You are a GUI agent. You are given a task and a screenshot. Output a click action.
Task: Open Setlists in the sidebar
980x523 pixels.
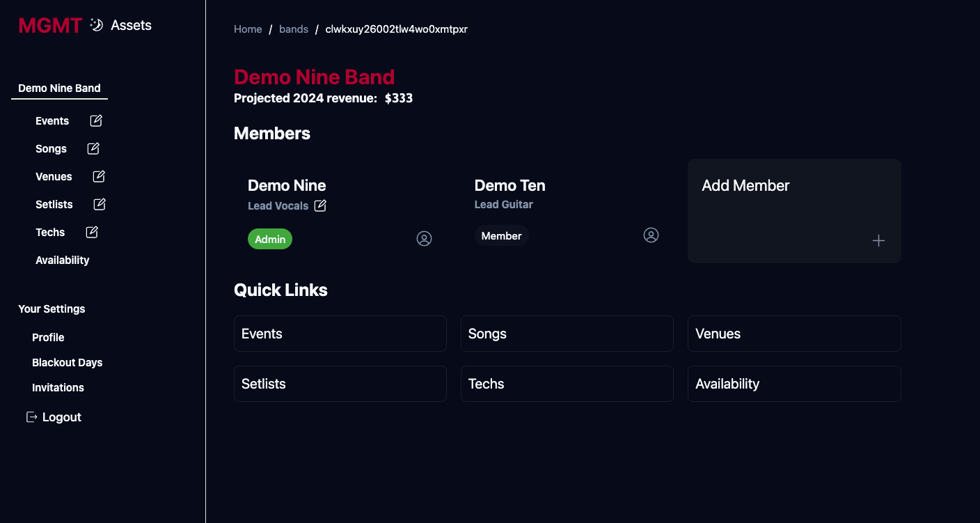click(x=54, y=205)
